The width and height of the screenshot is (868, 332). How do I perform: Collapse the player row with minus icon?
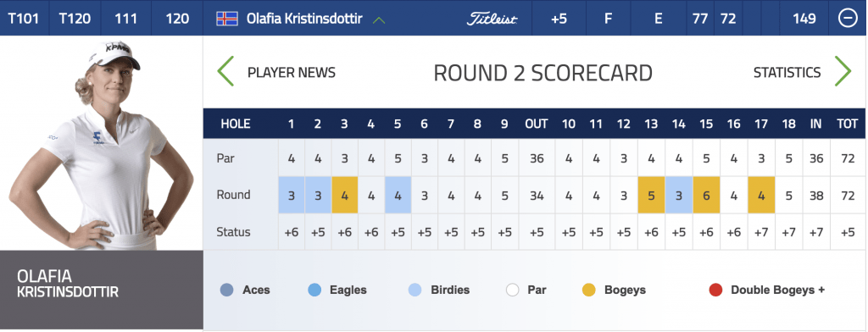coord(848,19)
